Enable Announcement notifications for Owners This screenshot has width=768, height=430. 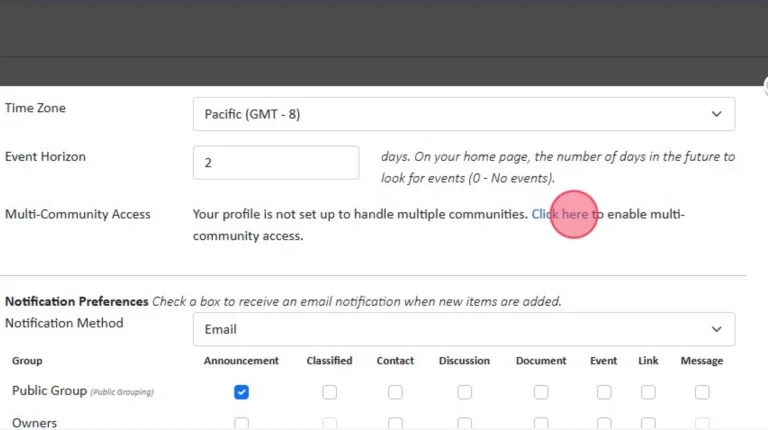pyautogui.click(x=241, y=424)
